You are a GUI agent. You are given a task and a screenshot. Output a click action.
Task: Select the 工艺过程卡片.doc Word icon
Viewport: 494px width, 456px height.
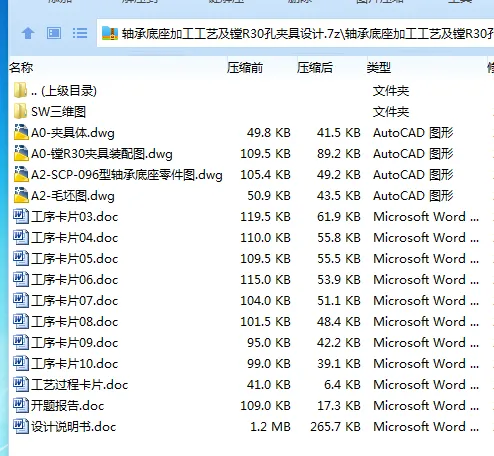(x=21, y=384)
